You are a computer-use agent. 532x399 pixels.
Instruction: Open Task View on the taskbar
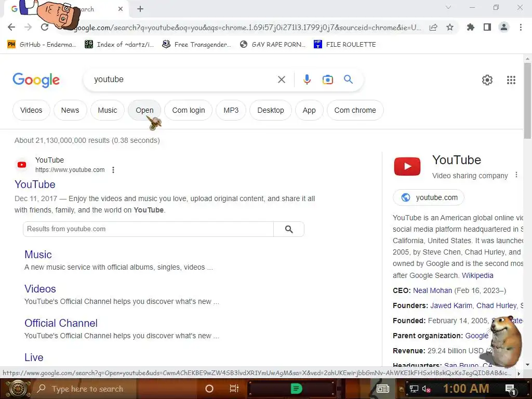234,389
